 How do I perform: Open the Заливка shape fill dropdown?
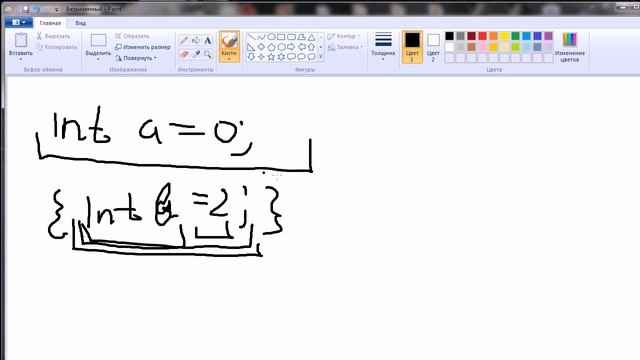345,47
